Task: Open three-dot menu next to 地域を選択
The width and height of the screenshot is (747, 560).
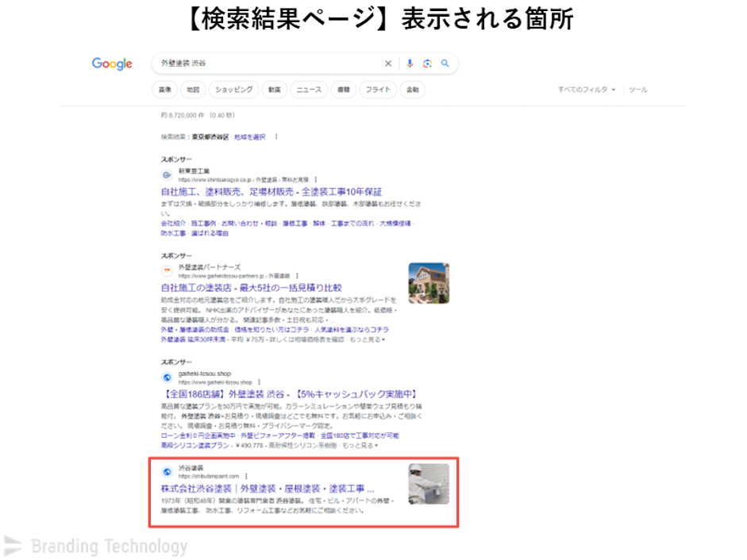Action: point(276,137)
